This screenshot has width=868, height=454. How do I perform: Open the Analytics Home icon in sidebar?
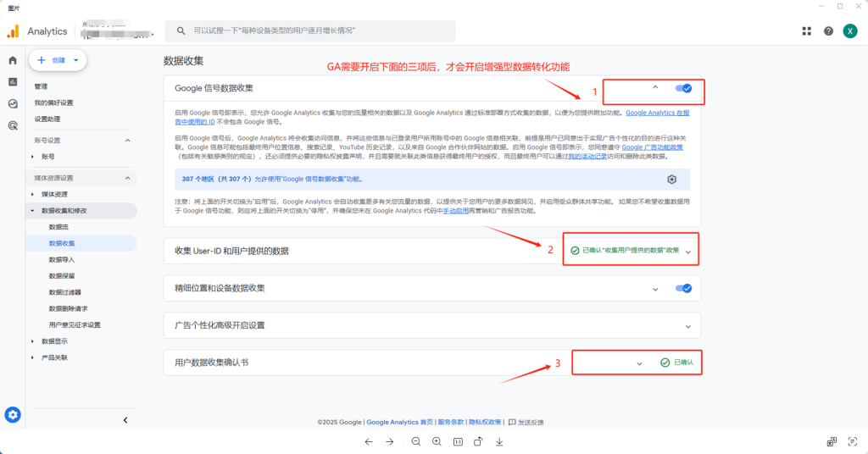pos(13,60)
